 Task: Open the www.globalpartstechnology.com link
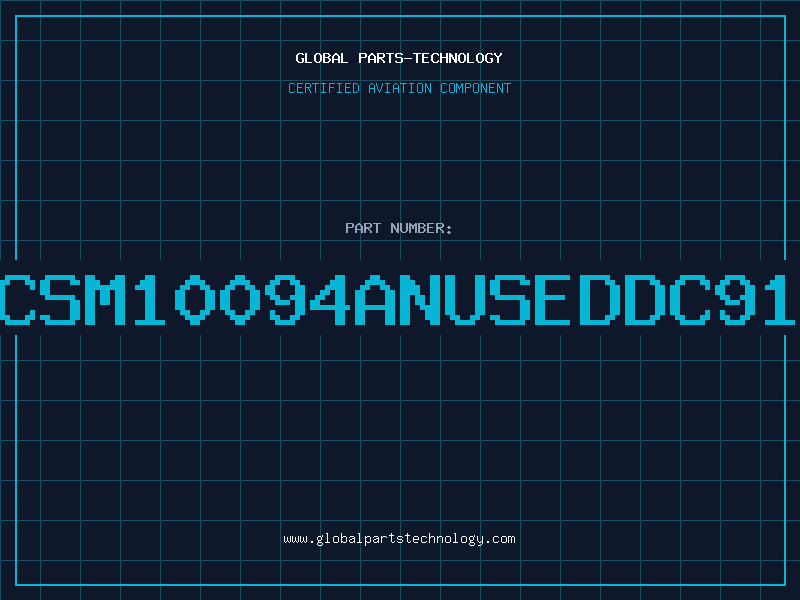(x=399, y=539)
